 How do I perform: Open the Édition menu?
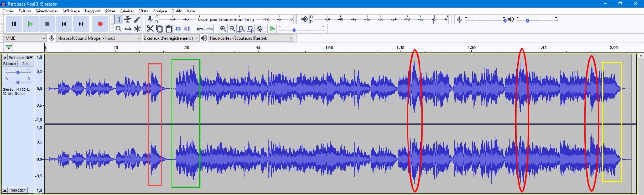25,11
